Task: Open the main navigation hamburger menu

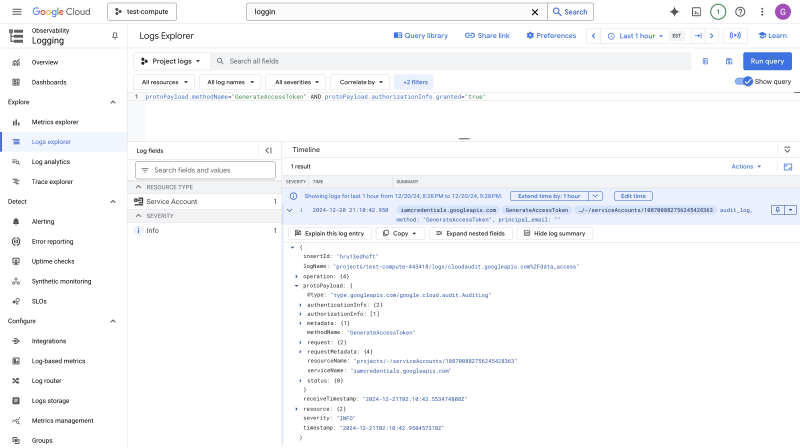Action: 17,12
